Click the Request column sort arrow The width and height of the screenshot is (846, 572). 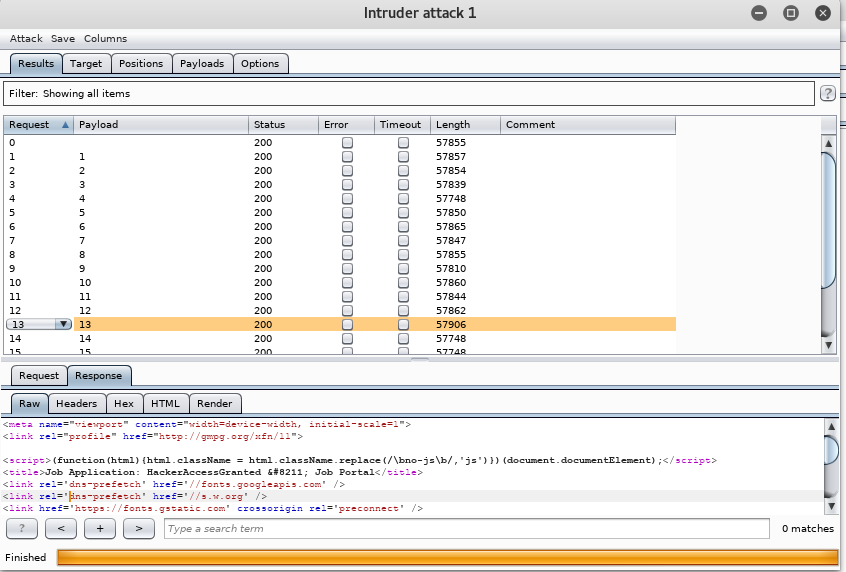point(66,125)
